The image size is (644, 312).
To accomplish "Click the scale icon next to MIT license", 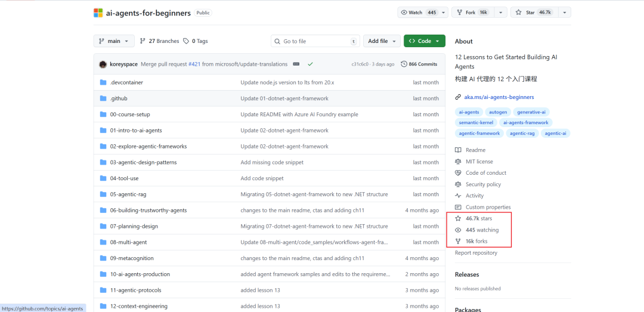I will [458, 162].
